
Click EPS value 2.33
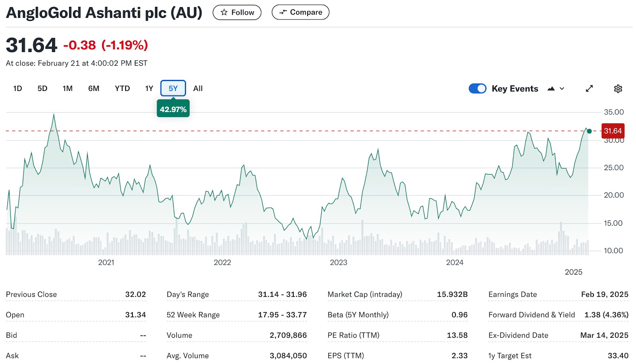[460, 356]
